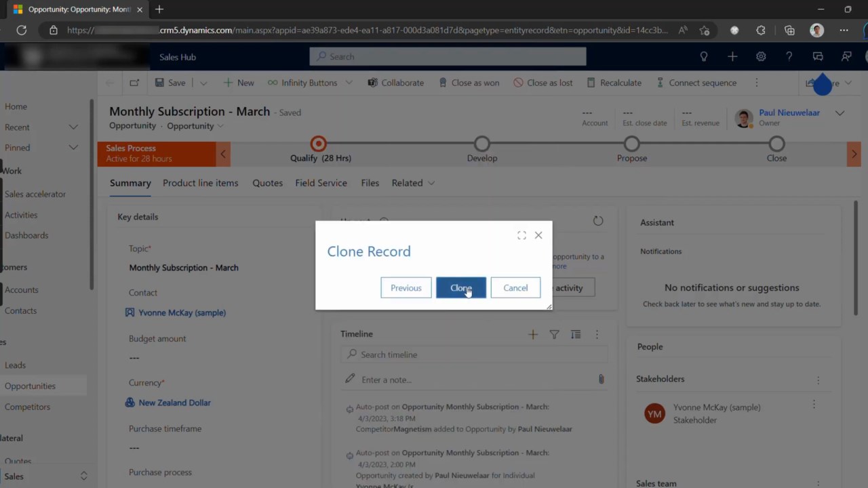Viewport: 868px width, 488px height.
Task: Expand the Clone Record dialog to fullscreen
Action: tap(521, 235)
